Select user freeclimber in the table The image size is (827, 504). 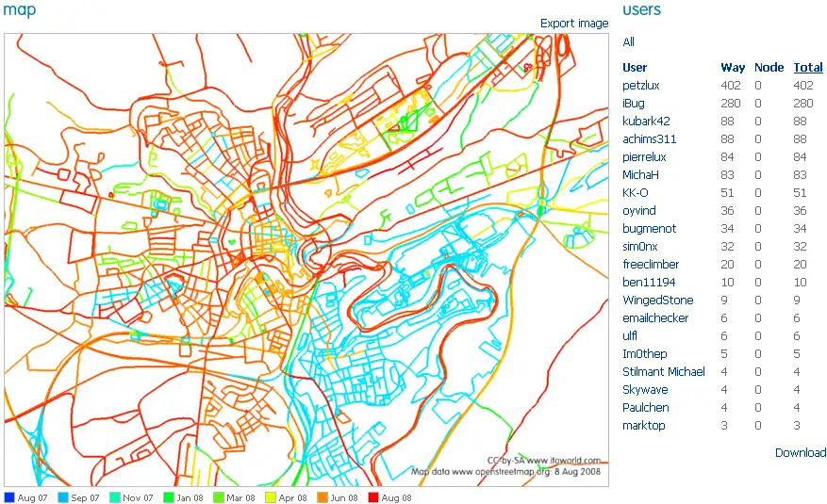point(651,265)
